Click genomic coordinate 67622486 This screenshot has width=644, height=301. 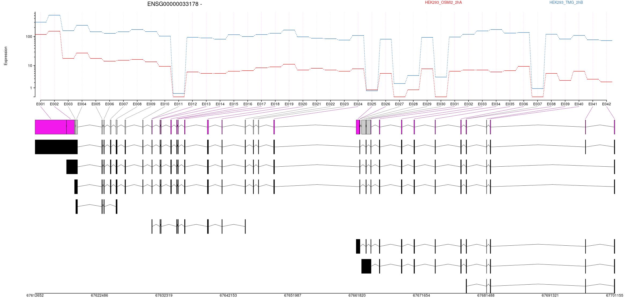(x=100, y=295)
